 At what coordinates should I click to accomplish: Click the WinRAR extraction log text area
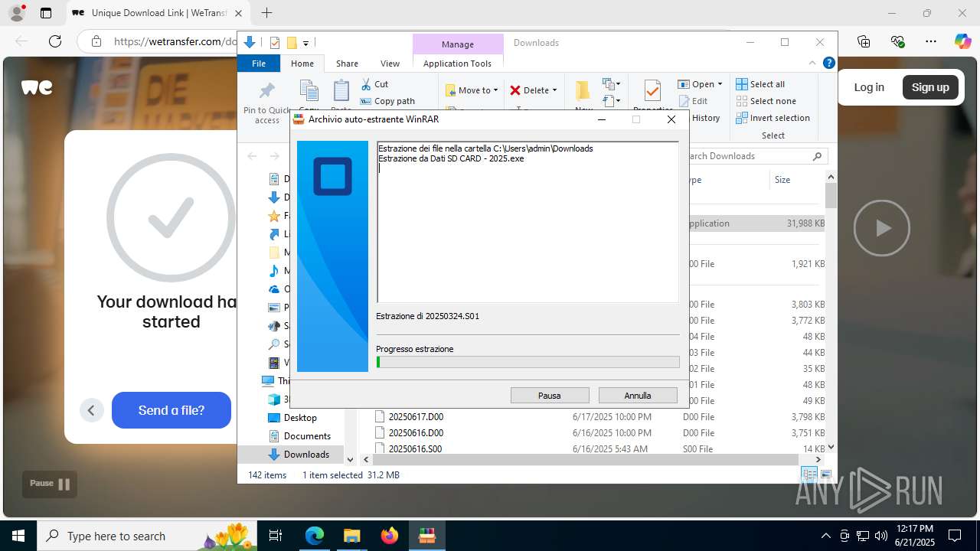click(528, 222)
